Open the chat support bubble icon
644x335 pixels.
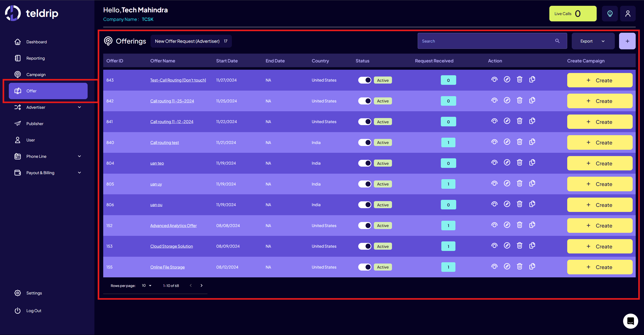pos(630,321)
